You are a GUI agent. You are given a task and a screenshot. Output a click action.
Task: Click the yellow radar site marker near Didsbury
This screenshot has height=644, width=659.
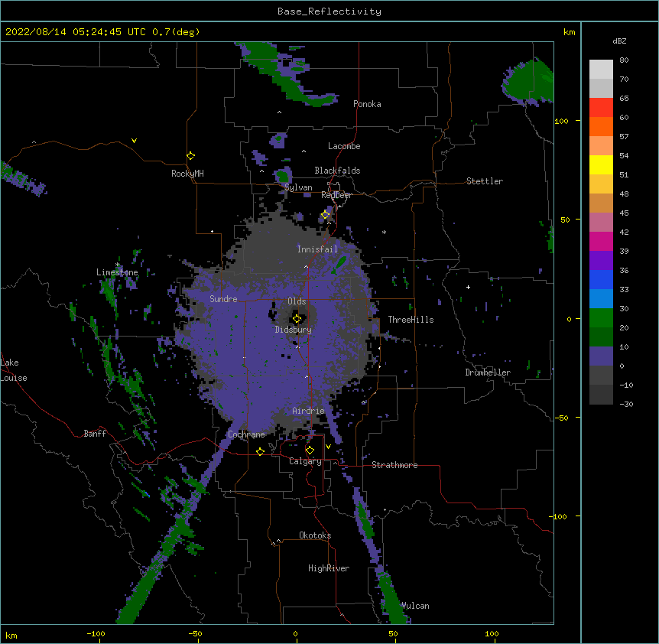tap(297, 319)
